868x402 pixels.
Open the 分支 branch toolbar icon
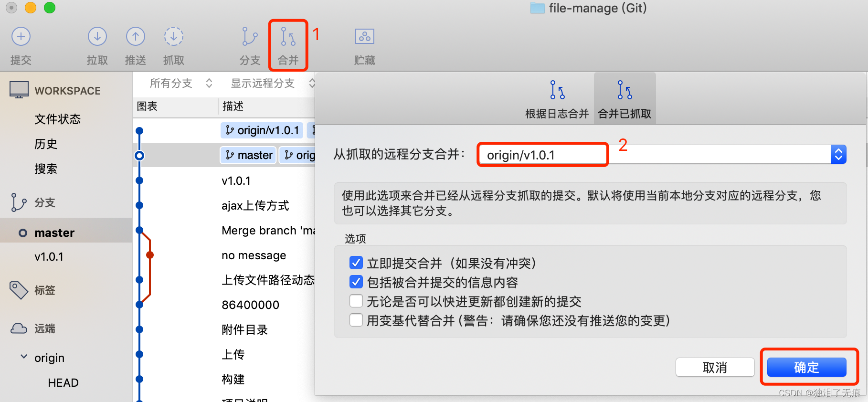[250, 37]
